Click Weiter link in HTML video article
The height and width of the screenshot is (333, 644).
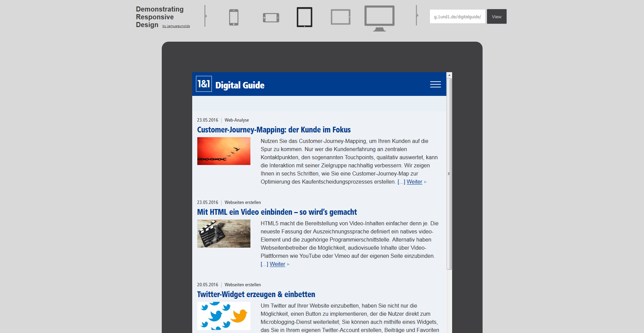(277, 264)
